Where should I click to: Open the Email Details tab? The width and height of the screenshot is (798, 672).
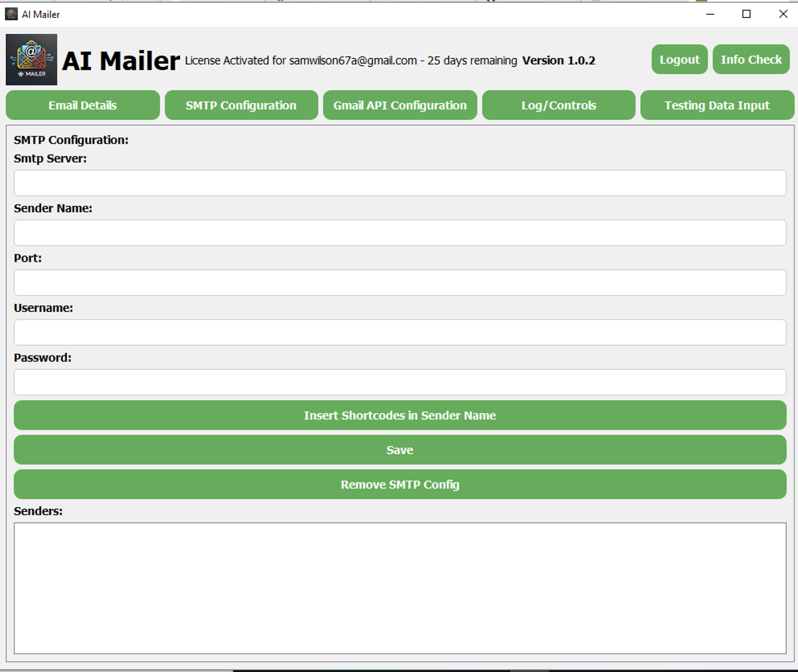pyautogui.click(x=82, y=105)
